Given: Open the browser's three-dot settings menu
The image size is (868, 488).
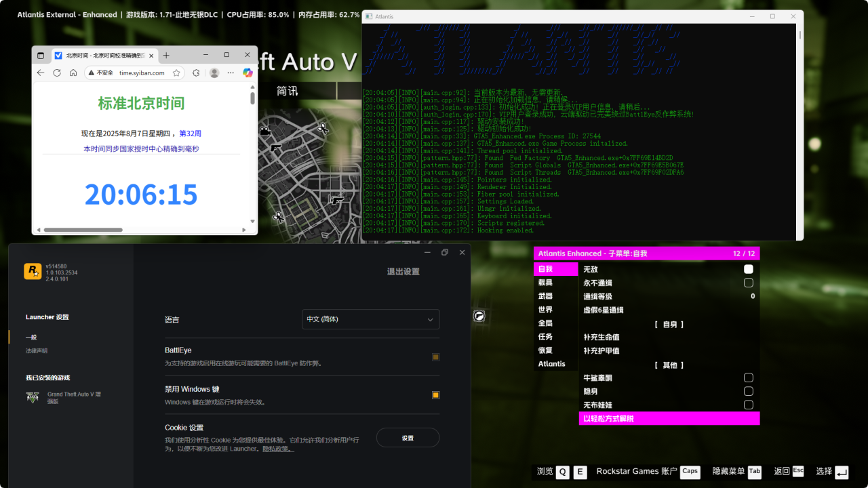Looking at the screenshot, I should pos(231,73).
